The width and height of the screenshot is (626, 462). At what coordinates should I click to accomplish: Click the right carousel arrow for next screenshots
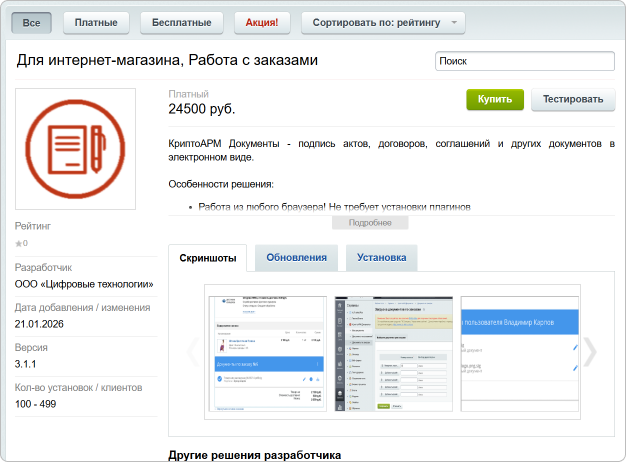point(590,352)
